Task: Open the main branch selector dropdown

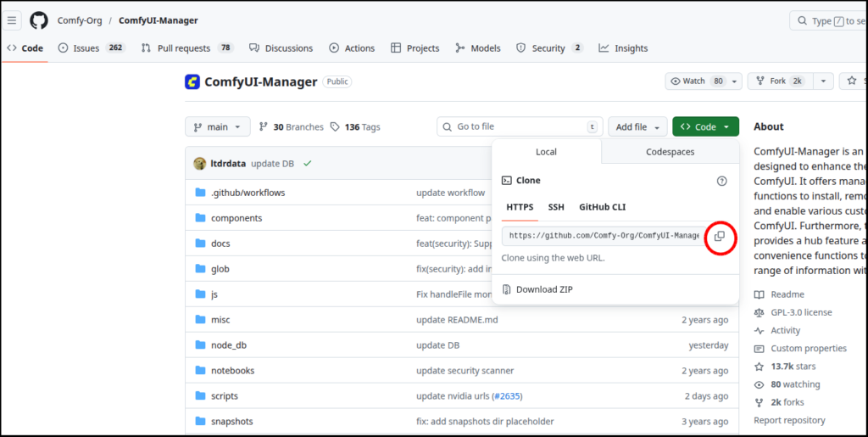Action: coord(218,127)
